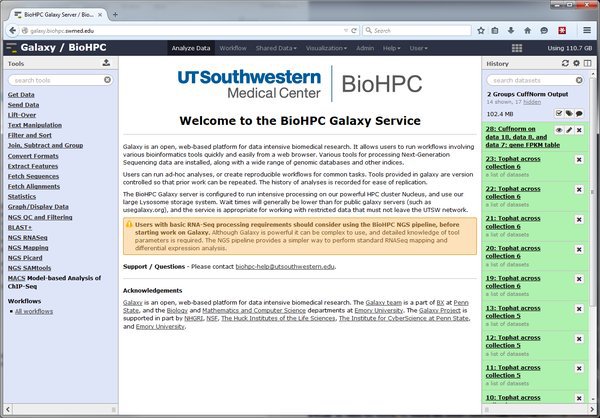This screenshot has width=600, height=418.
Task: Reload the page in address bar
Action: click(x=354, y=31)
